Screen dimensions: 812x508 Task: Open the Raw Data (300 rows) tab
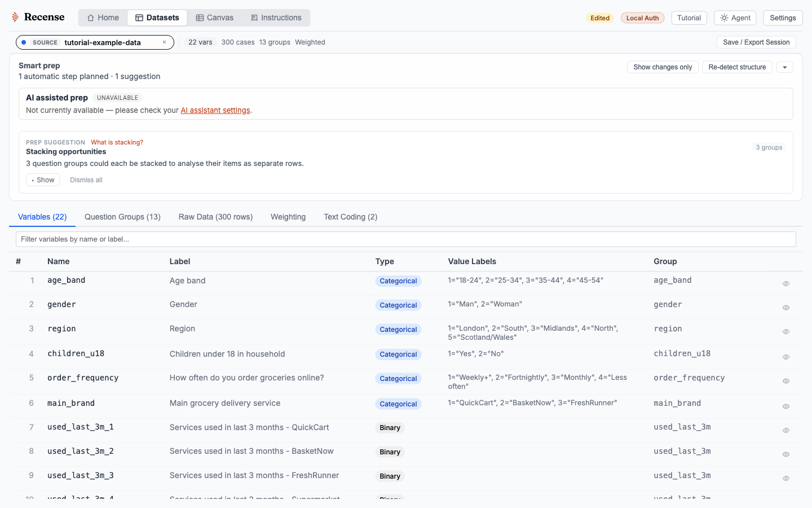click(215, 217)
